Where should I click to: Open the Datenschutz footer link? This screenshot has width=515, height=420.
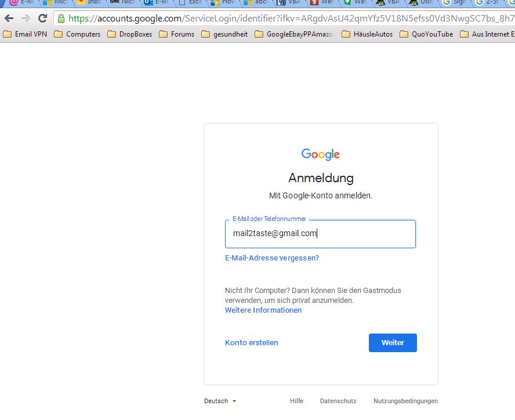tap(338, 401)
